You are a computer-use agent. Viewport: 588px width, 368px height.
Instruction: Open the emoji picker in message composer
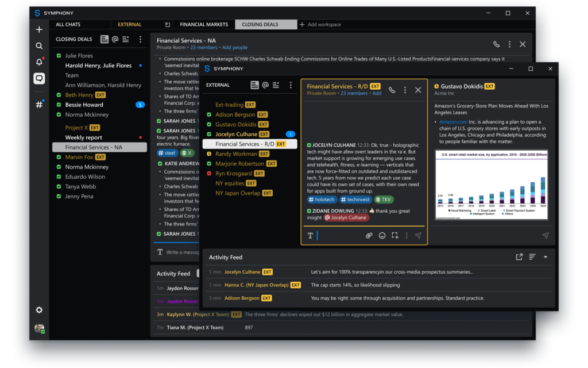coord(382,235)
